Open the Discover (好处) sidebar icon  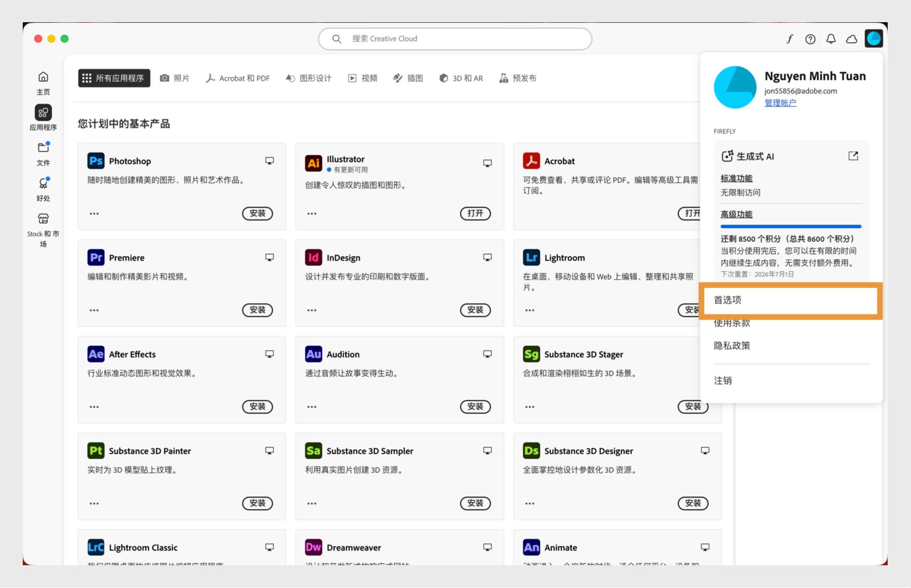pyautogui.click(x=43, y=183)
